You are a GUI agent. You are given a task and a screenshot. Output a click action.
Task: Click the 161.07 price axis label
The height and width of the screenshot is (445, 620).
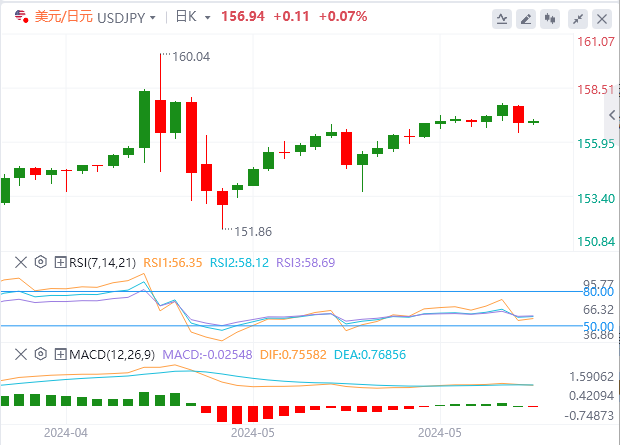[x=596, y=42]
